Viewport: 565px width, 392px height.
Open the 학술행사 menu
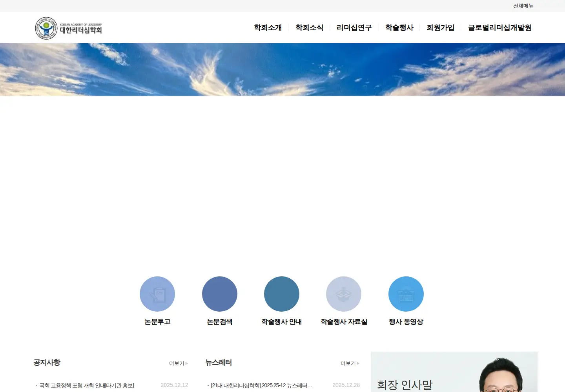pyautogui.click(x=399, y=27)
